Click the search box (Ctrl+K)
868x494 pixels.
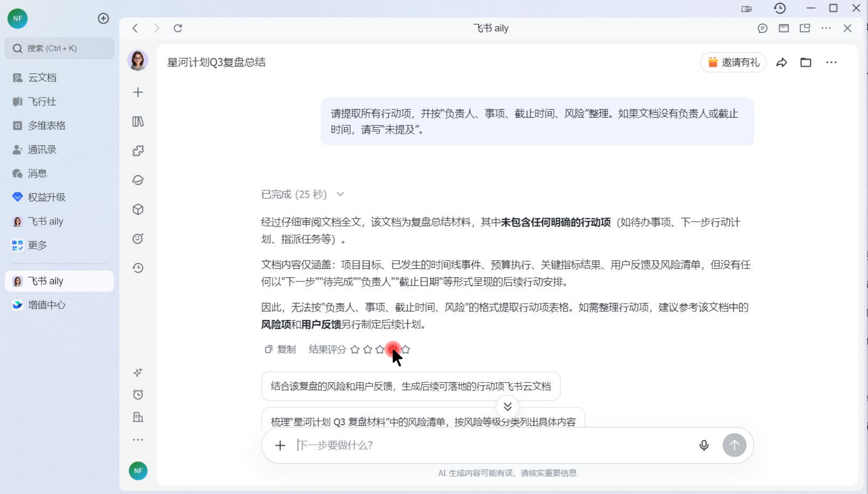point(59,48)
